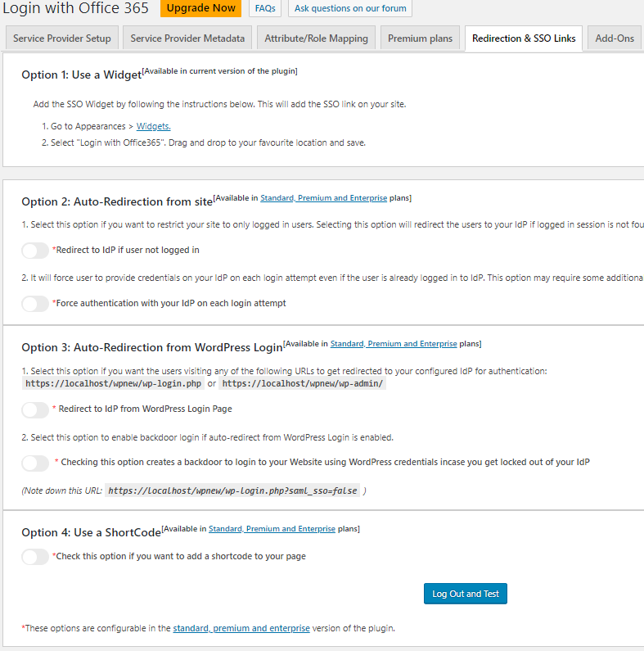Click the Upgrade Now button
This screenshot has width=644, height=651.
click(200, 8)
